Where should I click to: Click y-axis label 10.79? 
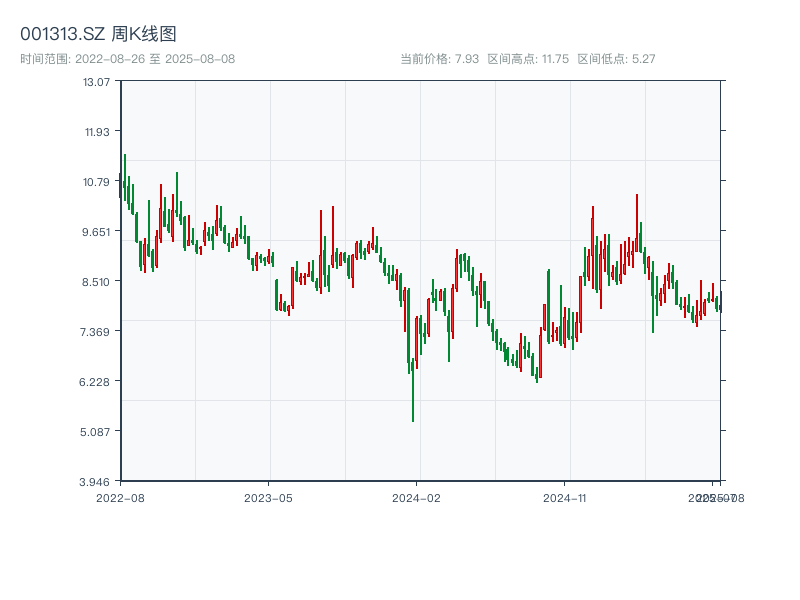coord(96,182)
